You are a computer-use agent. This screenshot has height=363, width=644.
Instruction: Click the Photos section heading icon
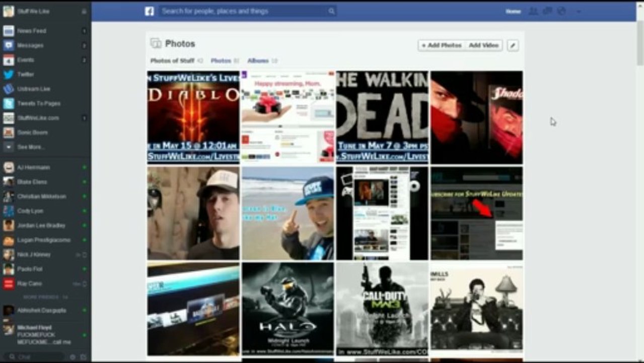tap(156, 43)
